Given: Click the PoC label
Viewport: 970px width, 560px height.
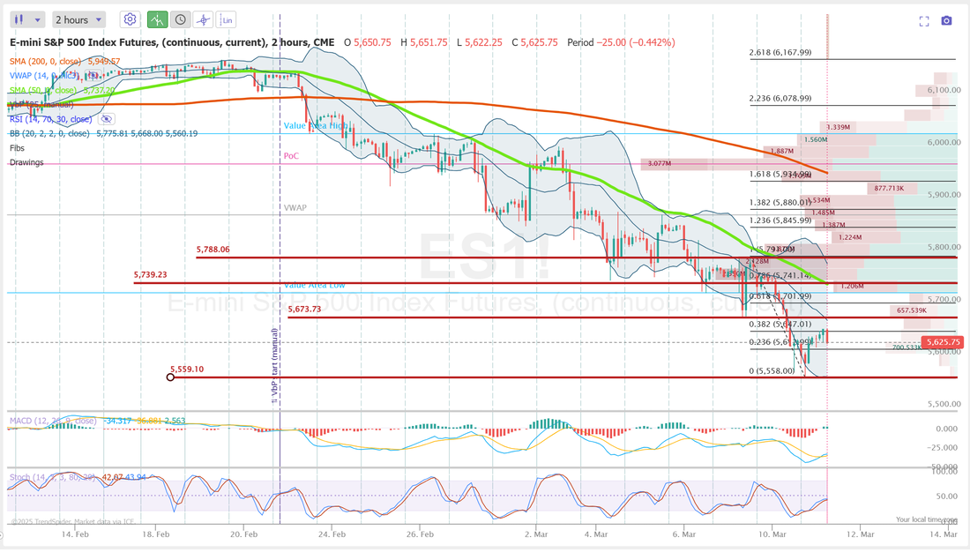Looking at the screenshot, I should pyautogui.click(x=291, y=156).
